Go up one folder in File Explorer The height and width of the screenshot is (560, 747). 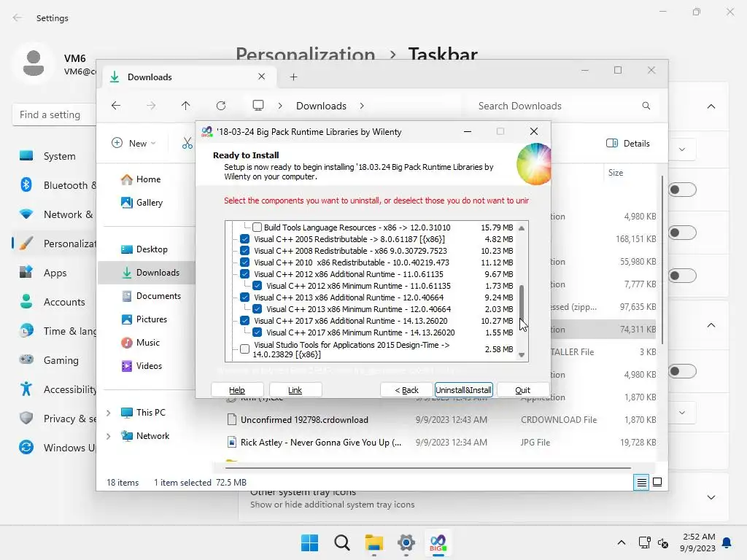[x=186, y=106]
